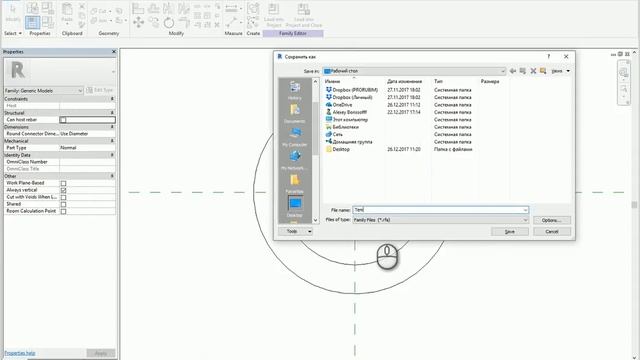The image size is (640, 360).
Task: Click the help question mark in Save dialog
Action: click(549, 56)
